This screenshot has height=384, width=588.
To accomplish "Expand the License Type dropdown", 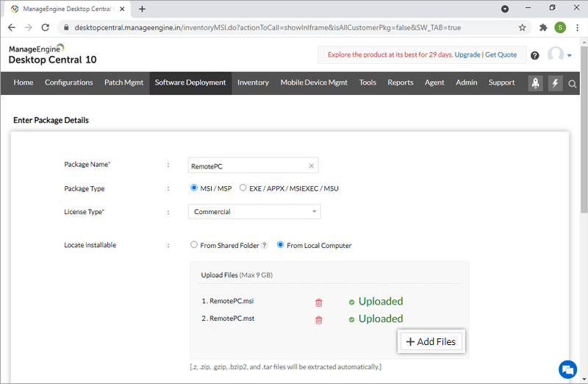I will tap(254, 212).
